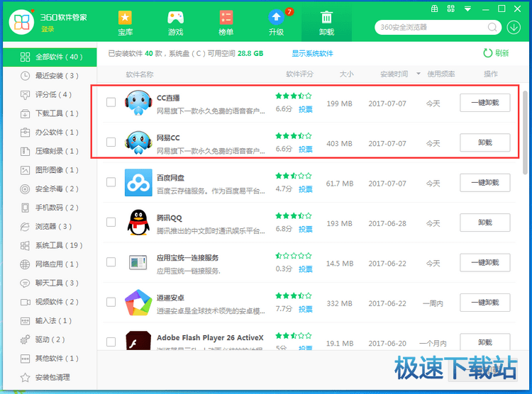Select 输入法 (1) category

tap(50, 321)
